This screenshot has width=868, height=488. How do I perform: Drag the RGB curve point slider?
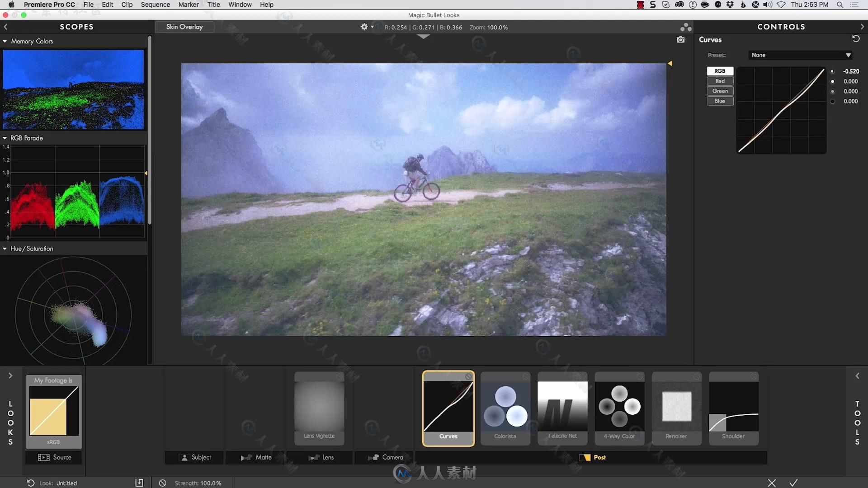832,71
